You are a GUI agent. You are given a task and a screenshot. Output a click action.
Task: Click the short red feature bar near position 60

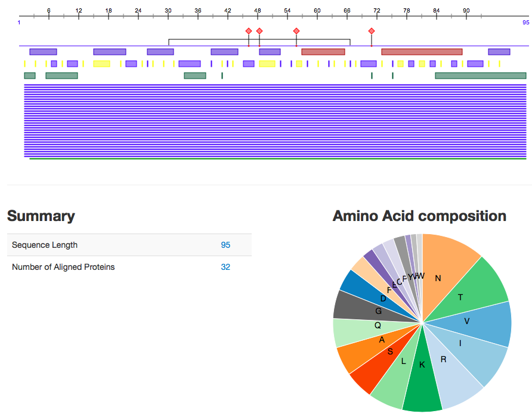pyautogui.click(x=323, y=52)
